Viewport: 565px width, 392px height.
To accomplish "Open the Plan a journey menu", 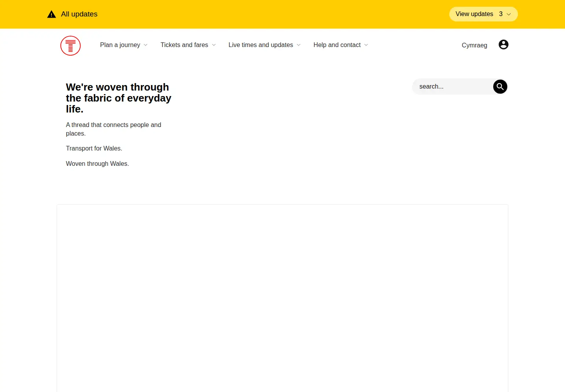I will pos(124,45).
